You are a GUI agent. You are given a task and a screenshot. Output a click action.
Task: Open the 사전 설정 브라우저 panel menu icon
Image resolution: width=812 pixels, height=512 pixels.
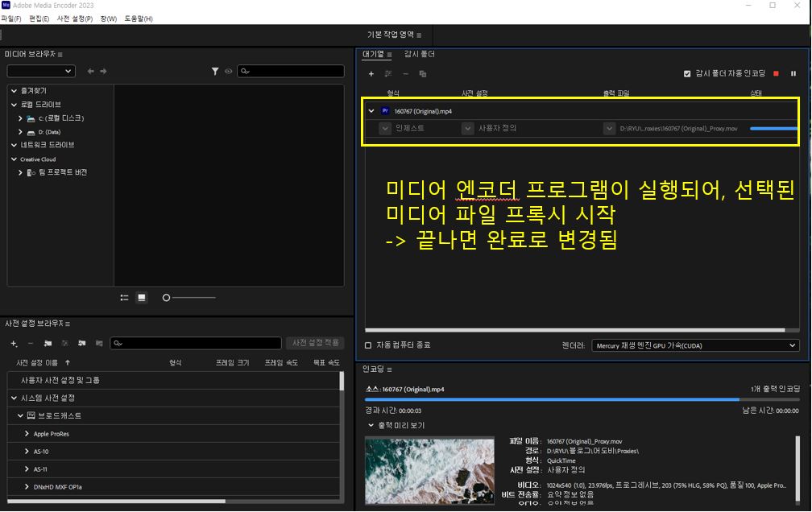pos(68,324)
